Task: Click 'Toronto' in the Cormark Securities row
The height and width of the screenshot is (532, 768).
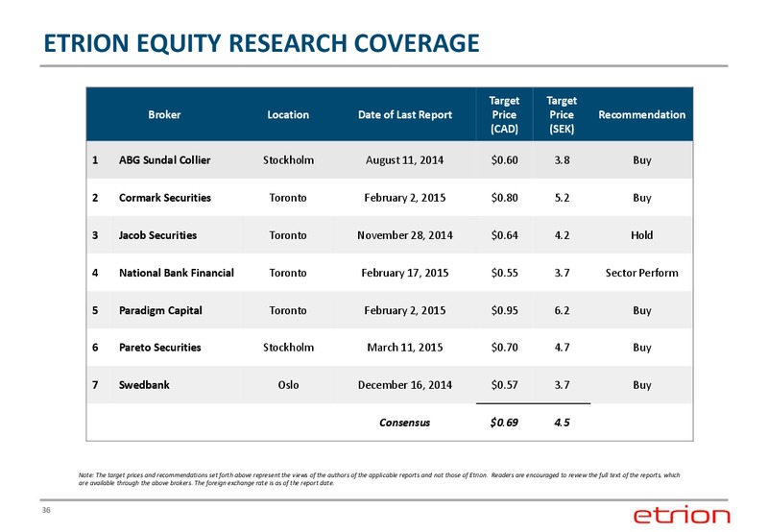Action: coord(288,198)
